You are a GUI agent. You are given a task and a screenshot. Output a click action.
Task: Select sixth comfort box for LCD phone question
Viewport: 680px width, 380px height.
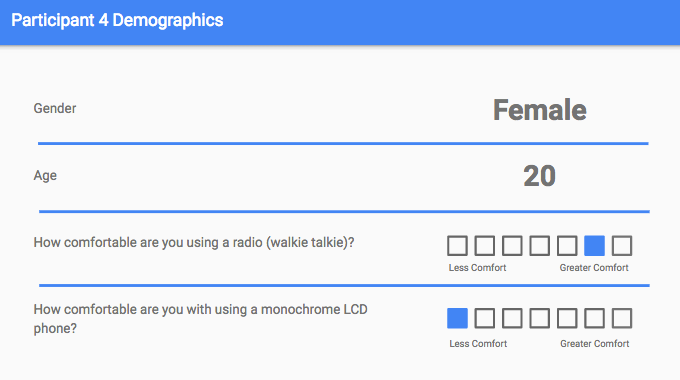[594, 318]
